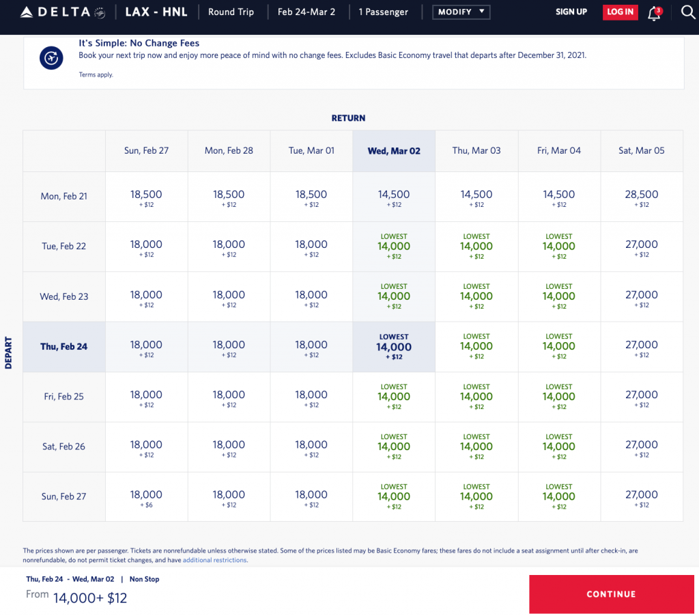
Task: Click Feb 24-Mar 2 dates in header
Action: coord(306,12)
